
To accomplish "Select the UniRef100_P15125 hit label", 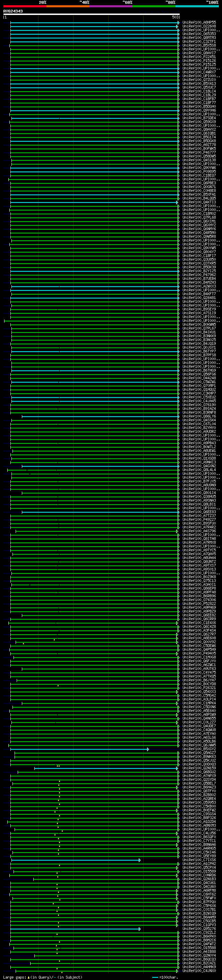I will click(199, 64).
